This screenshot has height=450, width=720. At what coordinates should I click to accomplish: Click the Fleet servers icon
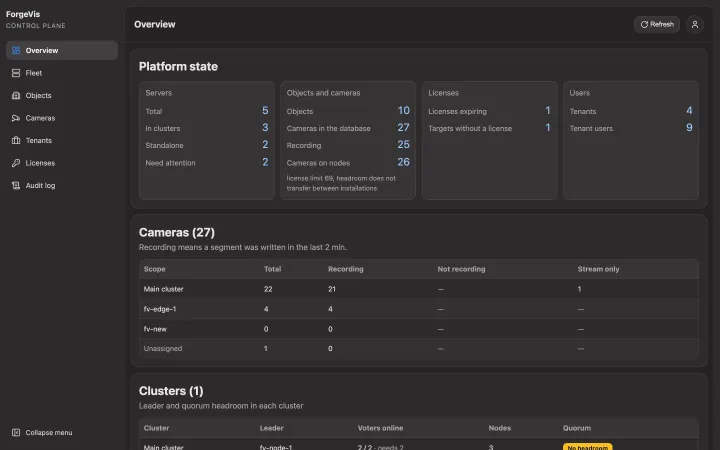[x=16, y=73]
